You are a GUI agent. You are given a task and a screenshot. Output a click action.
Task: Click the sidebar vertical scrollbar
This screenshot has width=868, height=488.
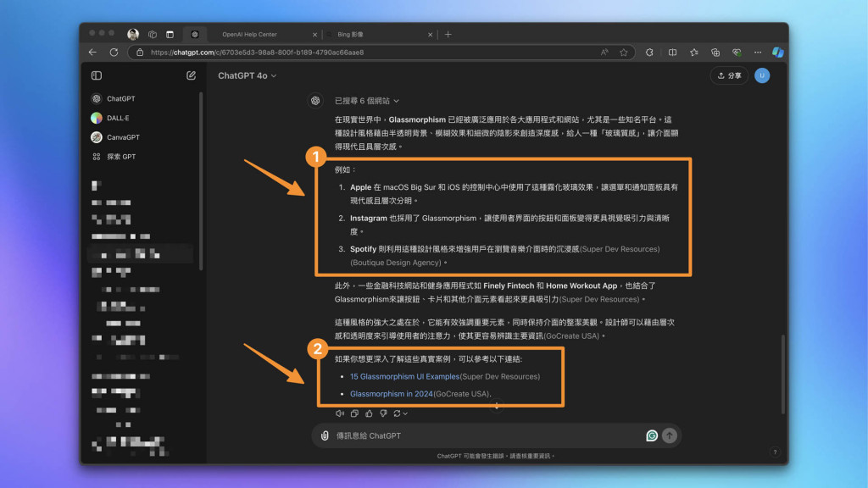200,181
